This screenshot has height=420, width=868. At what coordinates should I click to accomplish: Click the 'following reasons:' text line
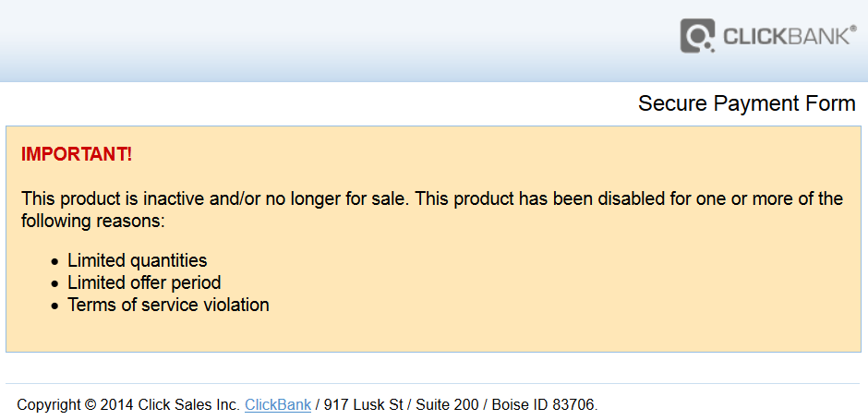pyautogui.click(x=93, y=221)
